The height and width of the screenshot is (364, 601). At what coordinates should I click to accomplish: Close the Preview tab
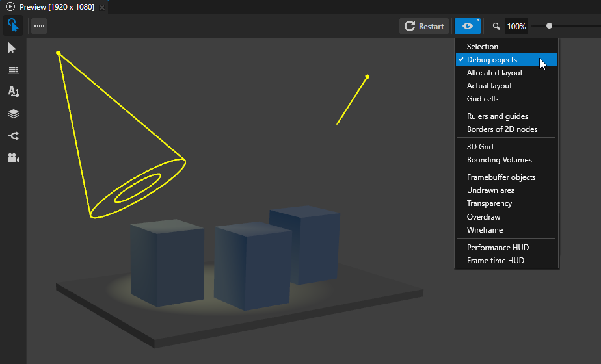(102, 7)
